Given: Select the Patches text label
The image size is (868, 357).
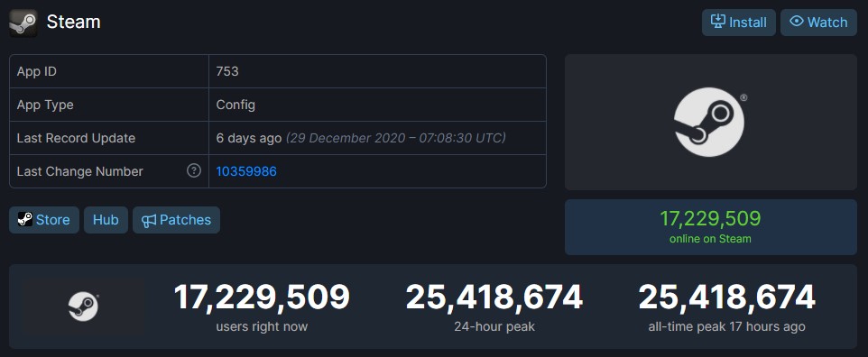Looking at the screenshot, I should 186,220.
